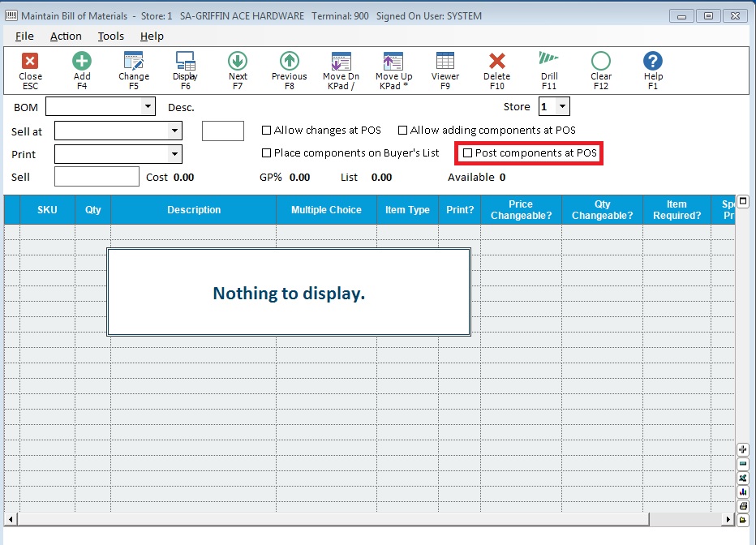Open the Action menu
Screen dimensions: 756x545
pyautogui.click(x=66, y=36)
